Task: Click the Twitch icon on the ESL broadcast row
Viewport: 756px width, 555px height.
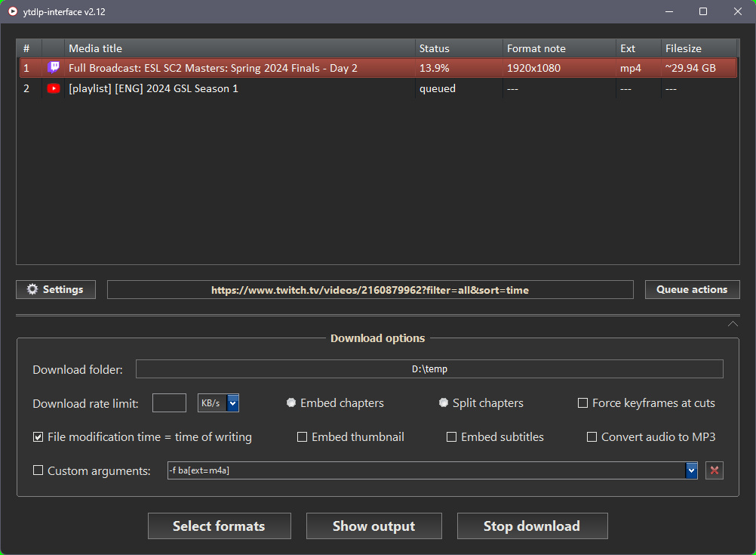Action: (x=53, y=67)
